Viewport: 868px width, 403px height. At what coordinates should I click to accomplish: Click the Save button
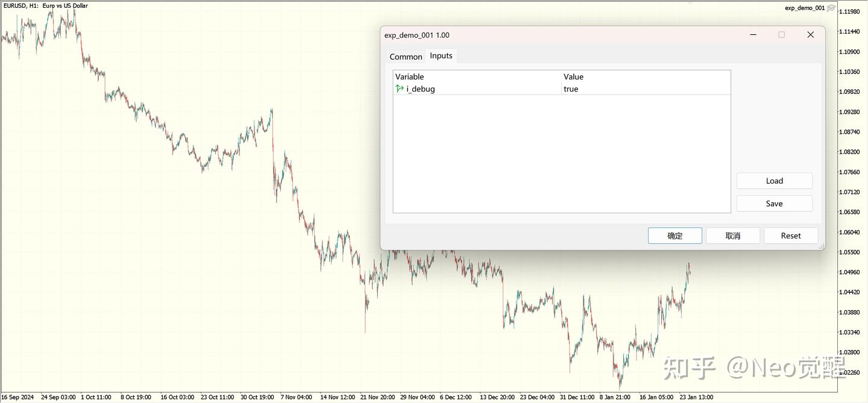coord(774,204)
